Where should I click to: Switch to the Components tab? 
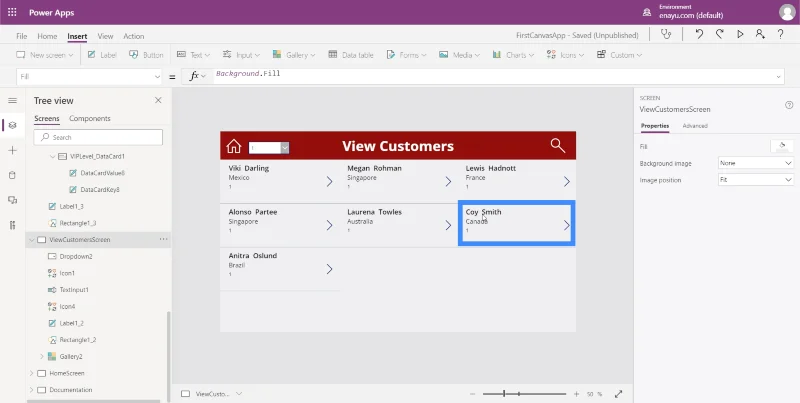click(90, 118)
